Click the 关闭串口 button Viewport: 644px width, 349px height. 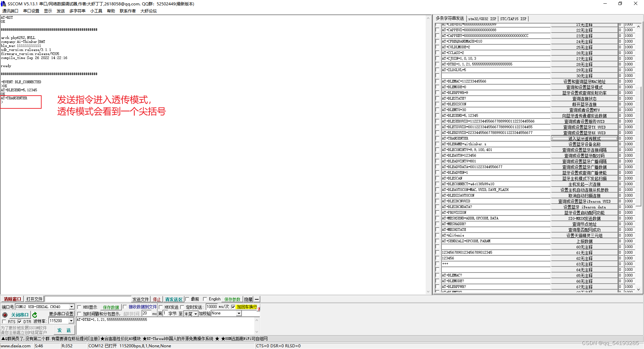click(20, 315)
